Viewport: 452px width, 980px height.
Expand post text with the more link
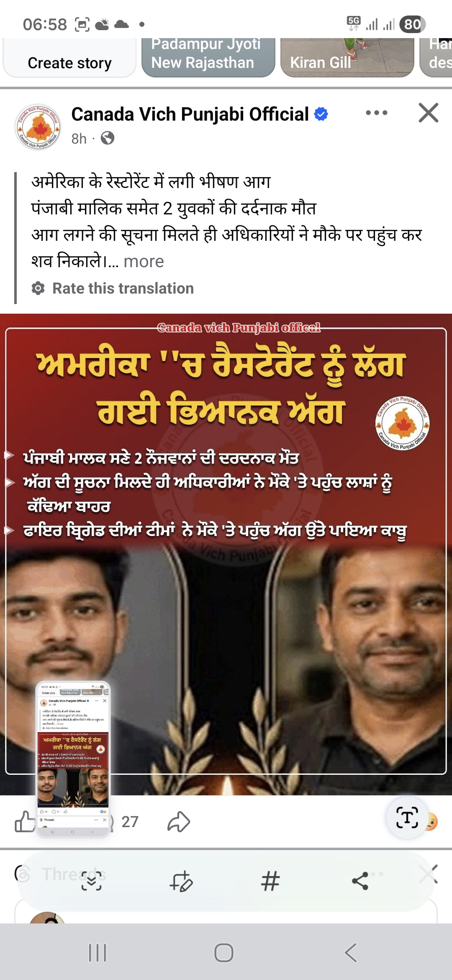(144, 261)
